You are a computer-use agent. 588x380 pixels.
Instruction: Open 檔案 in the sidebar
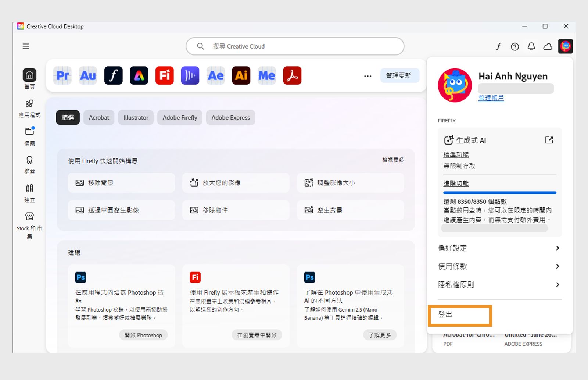[29, 136]
